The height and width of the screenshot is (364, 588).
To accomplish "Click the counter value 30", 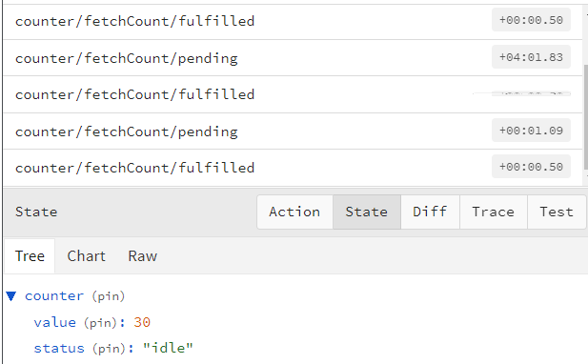I will [142, 322].
